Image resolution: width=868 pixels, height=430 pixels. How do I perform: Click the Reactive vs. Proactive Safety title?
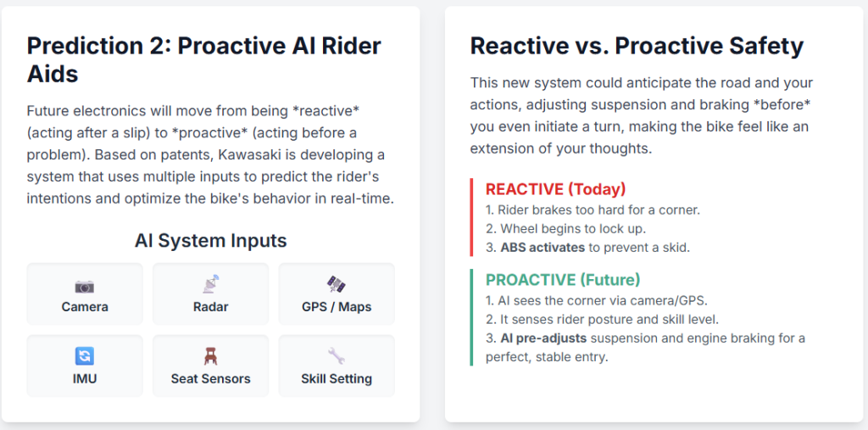[x=637, y=46]
